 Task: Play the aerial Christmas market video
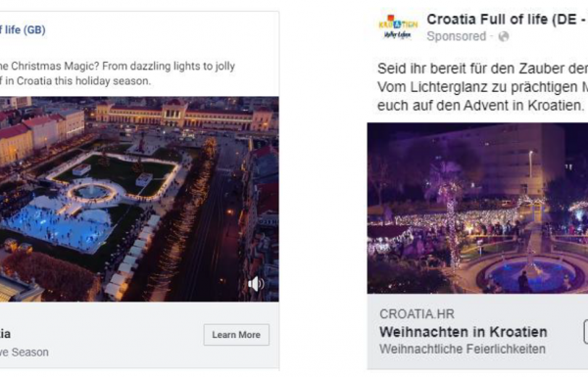pyautogui.click(x=139, y=199)
